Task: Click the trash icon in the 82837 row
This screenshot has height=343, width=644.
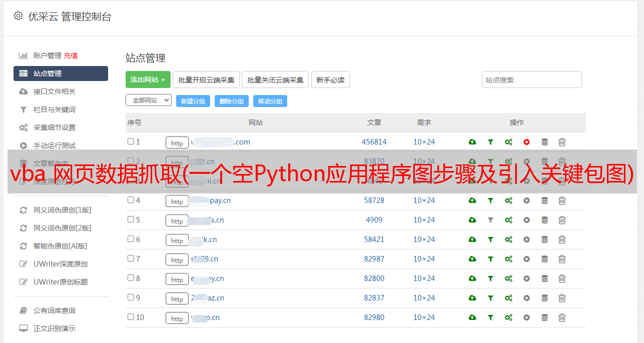Action: pyautogui.click(x=562, y=298)
